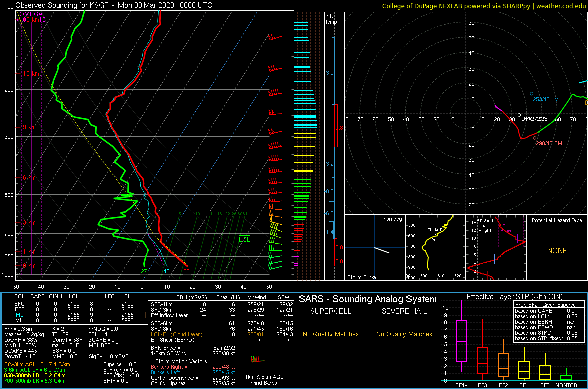Click the SFC-1km row in the kinematics table
Viewport: 588px width, 389px height.
pos(221,305)
